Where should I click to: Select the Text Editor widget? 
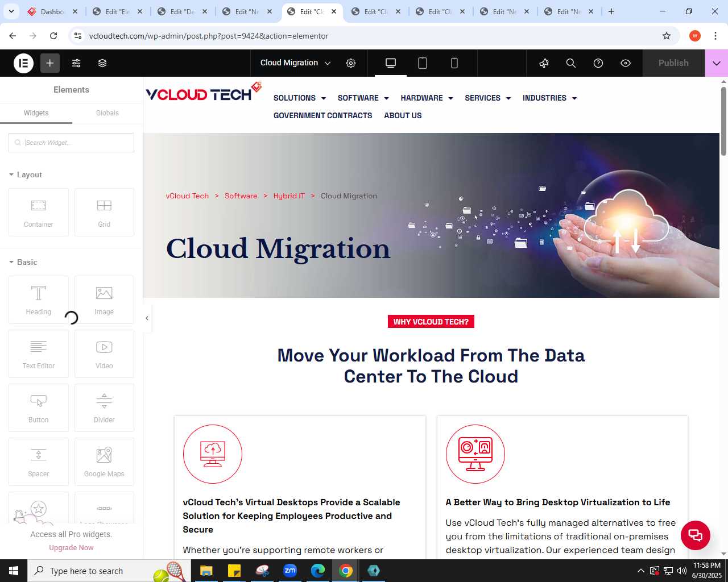tap(39, 354)
